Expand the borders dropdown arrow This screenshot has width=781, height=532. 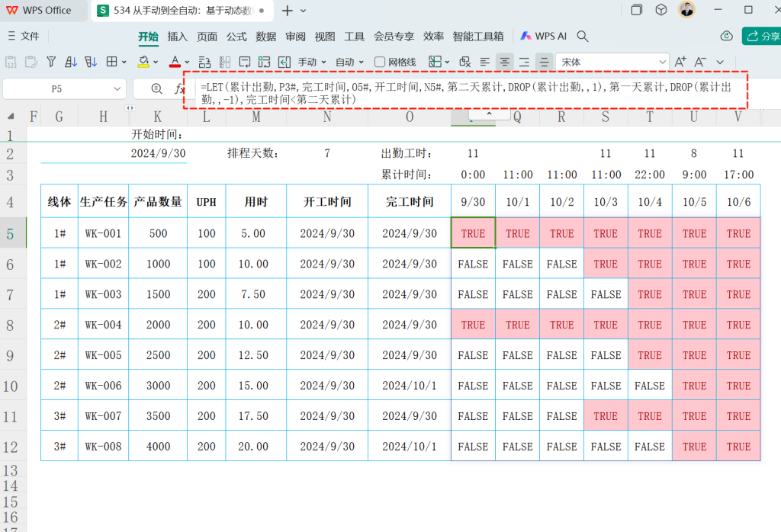[124, 62]
